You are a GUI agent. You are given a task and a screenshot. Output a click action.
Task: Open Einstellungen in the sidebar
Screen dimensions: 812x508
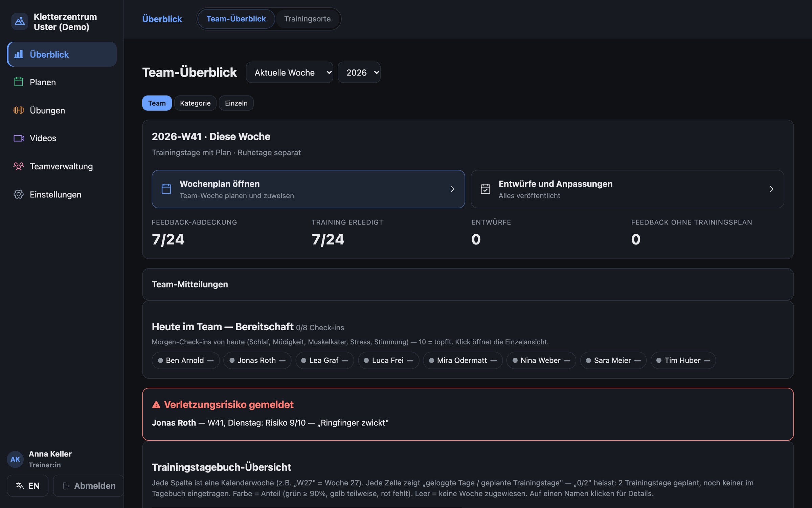[x=62, y=194]
